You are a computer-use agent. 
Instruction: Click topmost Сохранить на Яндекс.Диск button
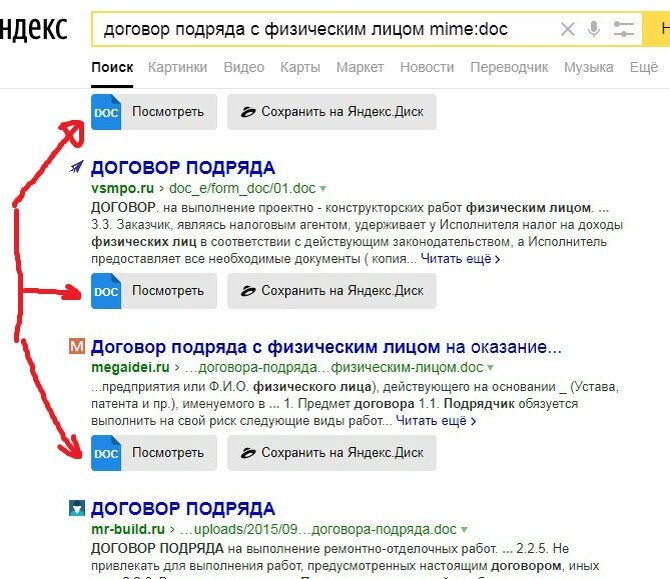pos(332,112)
